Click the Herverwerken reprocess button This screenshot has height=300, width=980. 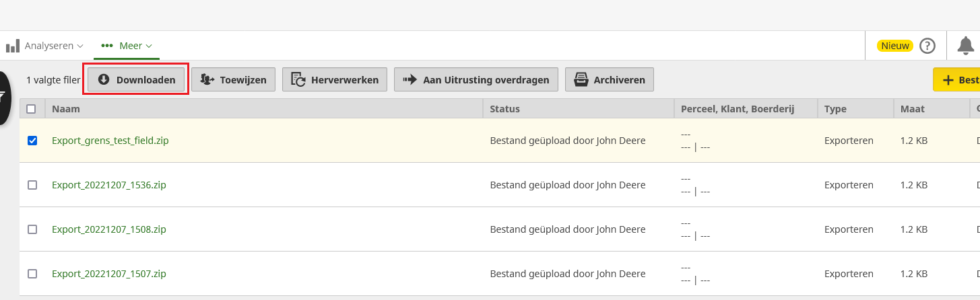[x=335, y=79]
